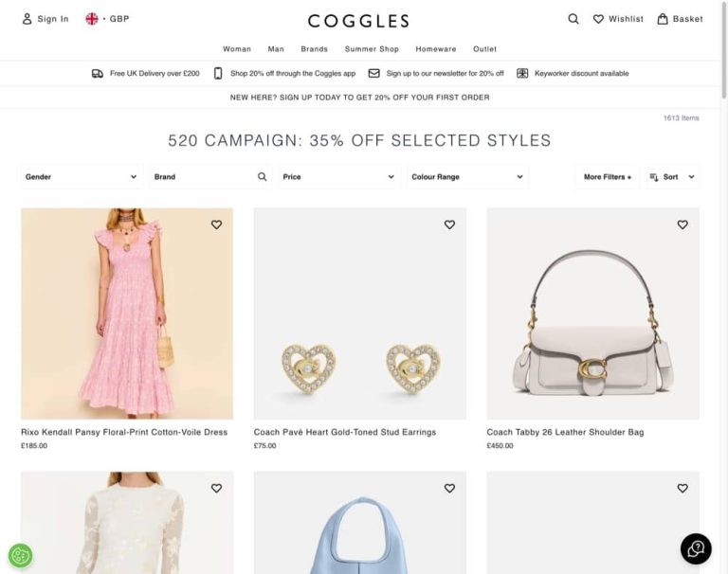Open the green cookie settings icon
This screenshot has height=574, width=728.
[21, 555]
